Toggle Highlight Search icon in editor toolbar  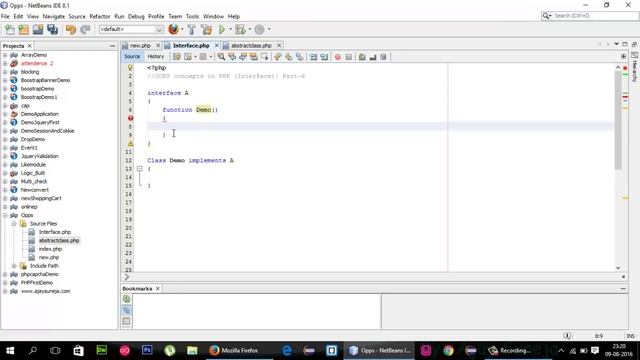(x=253, y=57)
